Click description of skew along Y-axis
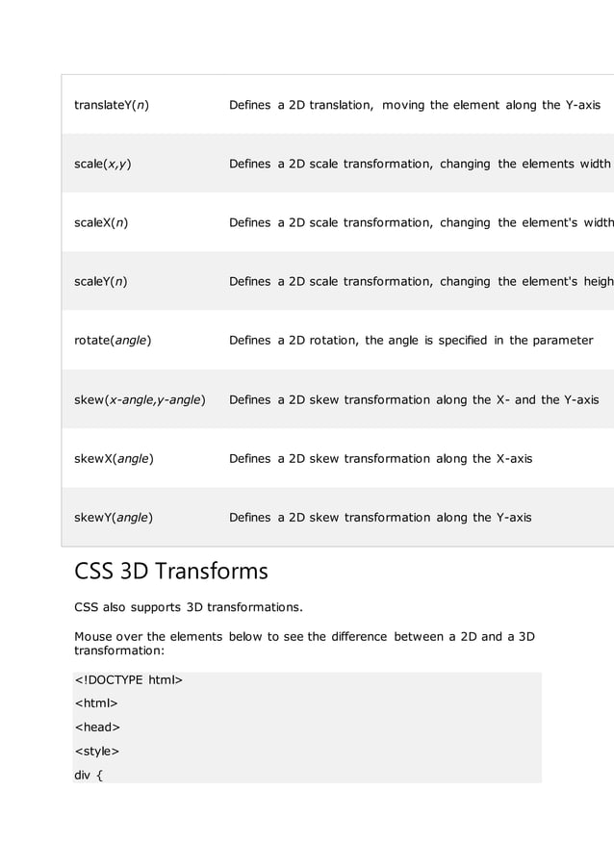The image size is (614, 868). (380, 518)
